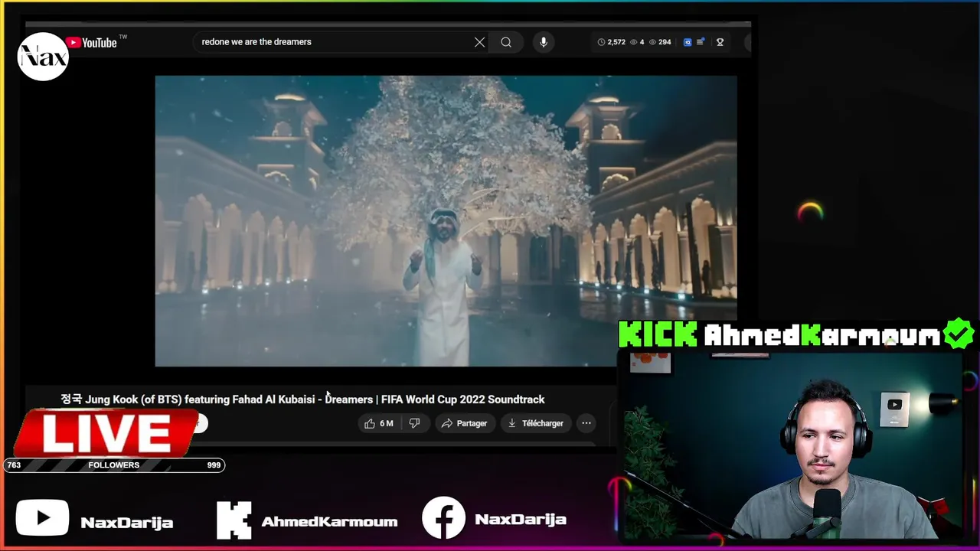
Task: Like the video showing 6 M
Action: click(x=379, y=423)
